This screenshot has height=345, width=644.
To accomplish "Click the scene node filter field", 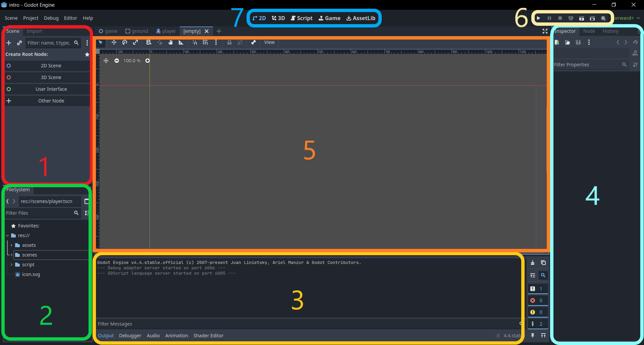I will pos(53,43).
